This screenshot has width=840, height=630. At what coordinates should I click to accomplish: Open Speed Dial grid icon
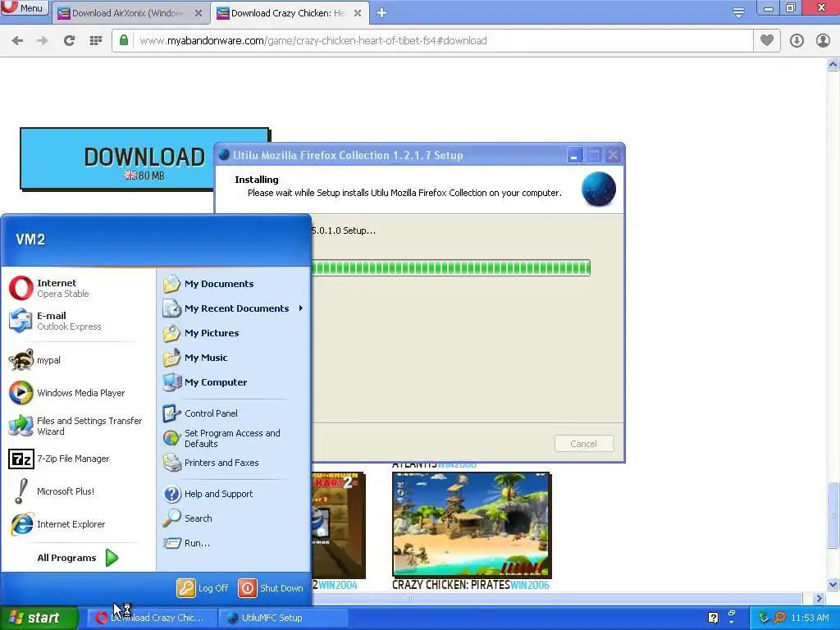point(96,40)
